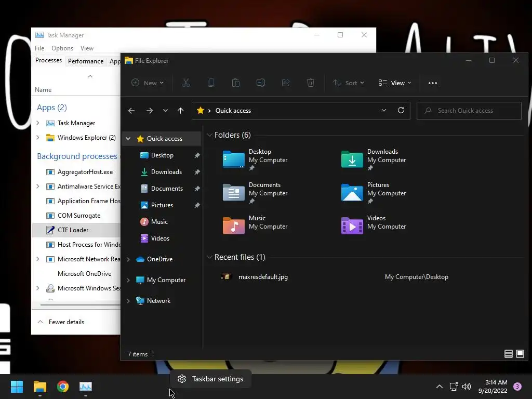
Task: Sort by the Name column header in Task Manager
Action: pyautogui.click(x=43, y=89)
